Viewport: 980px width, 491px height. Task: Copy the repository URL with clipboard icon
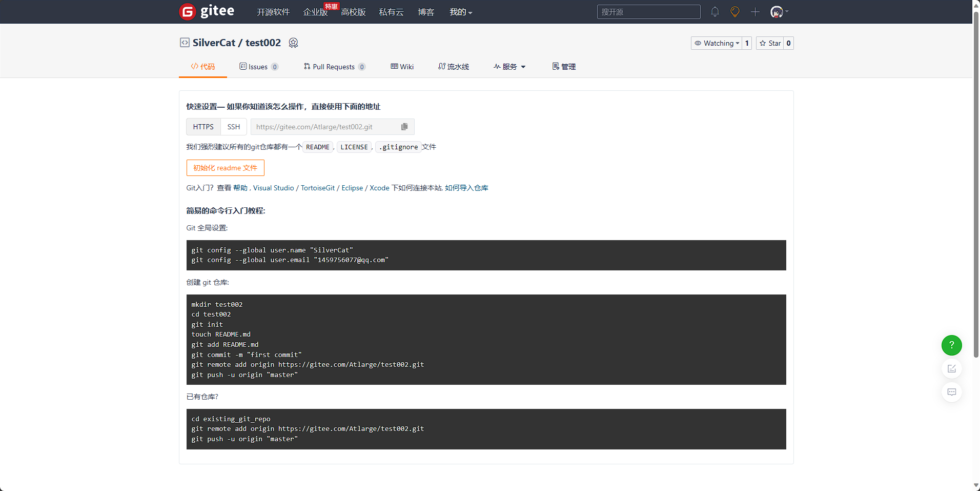point(404,127)
